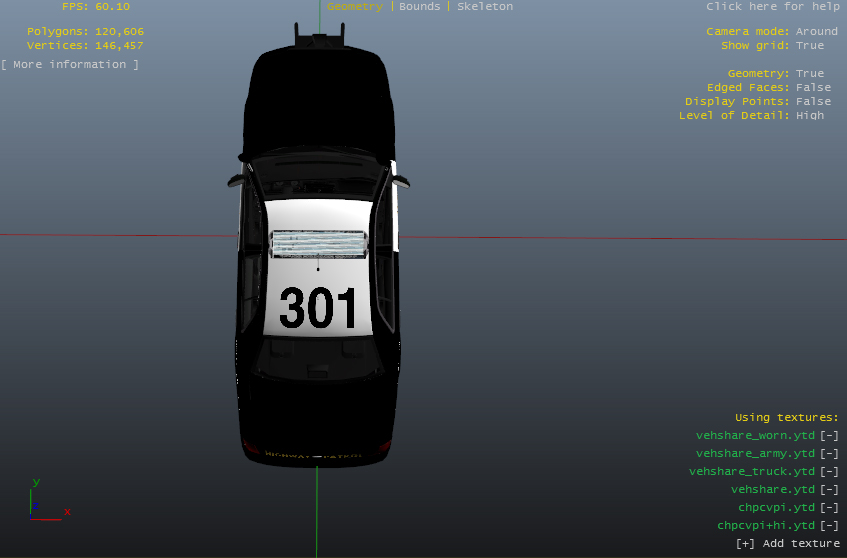Remove the chpcvpi+hi.ytd texture with [-]
Image resolution: width=847 pixels, height=558 pixels.
[x=828, y=525]
